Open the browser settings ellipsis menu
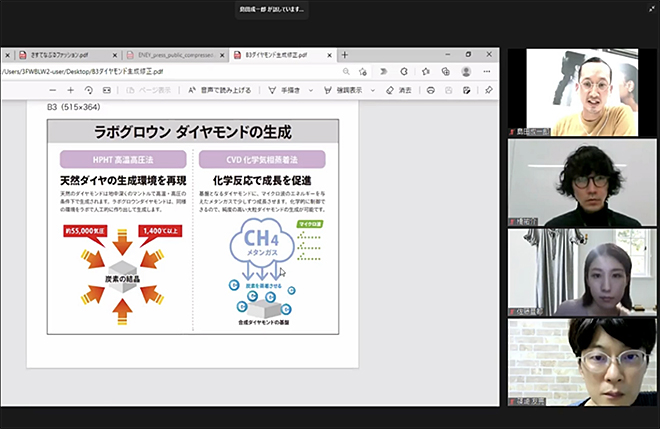 coord(488,72)
